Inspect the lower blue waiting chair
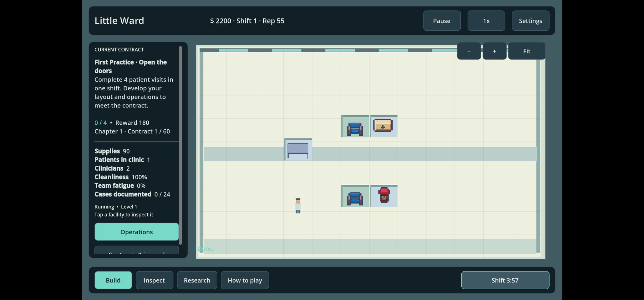This screenshot has height=300, width=644. 355,196
